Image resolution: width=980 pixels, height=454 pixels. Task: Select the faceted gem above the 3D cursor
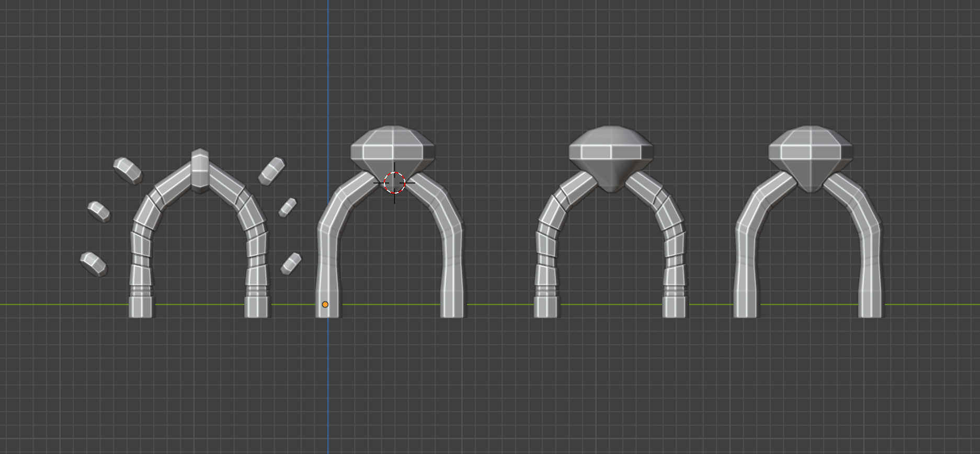click(393, 152)
